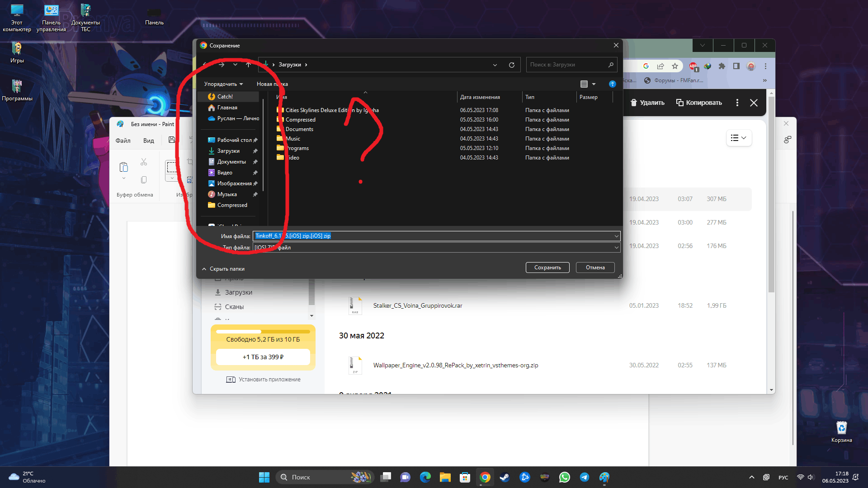
Task: Select Документы in the navigation pane
Action: [x=231, y=162]
